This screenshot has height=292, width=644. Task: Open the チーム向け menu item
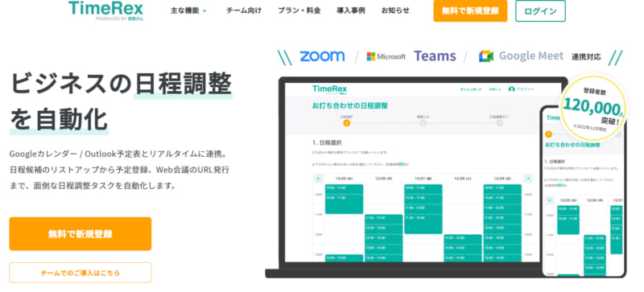pyautogui.click(x=244, y=10)
